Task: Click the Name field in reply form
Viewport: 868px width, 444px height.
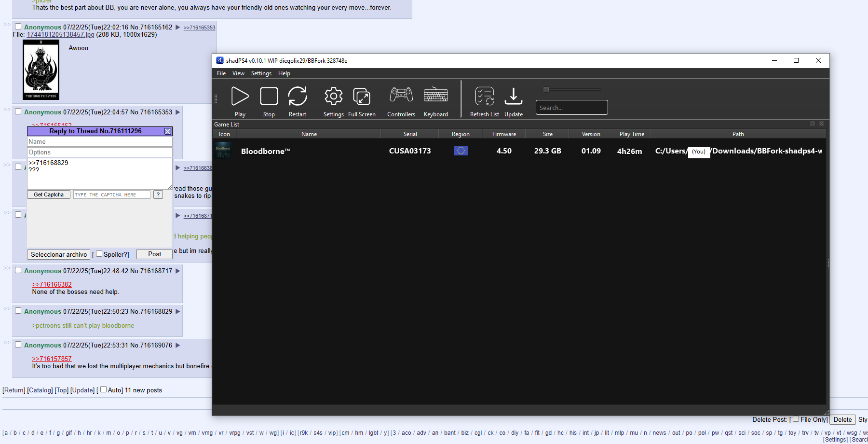Action: [100, 142]
